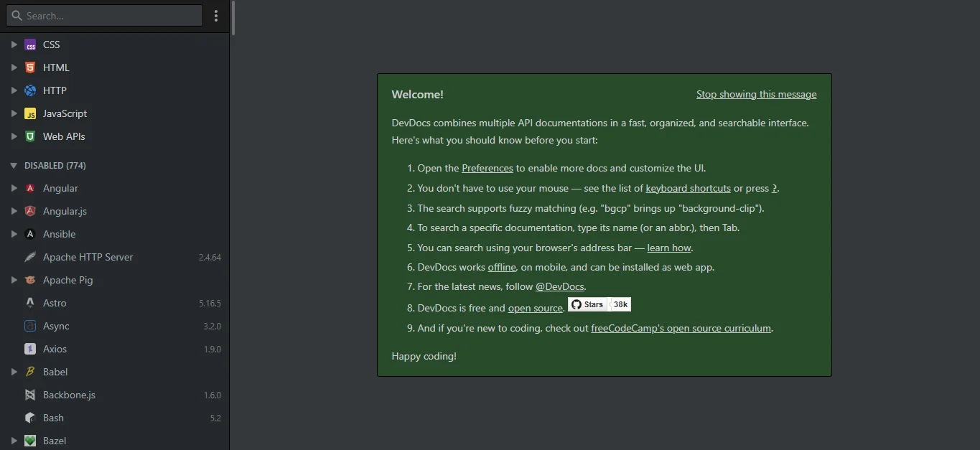This screenshot has width=980, height=450.
Task: Click Stop showing this message
Action: point(756,94)
